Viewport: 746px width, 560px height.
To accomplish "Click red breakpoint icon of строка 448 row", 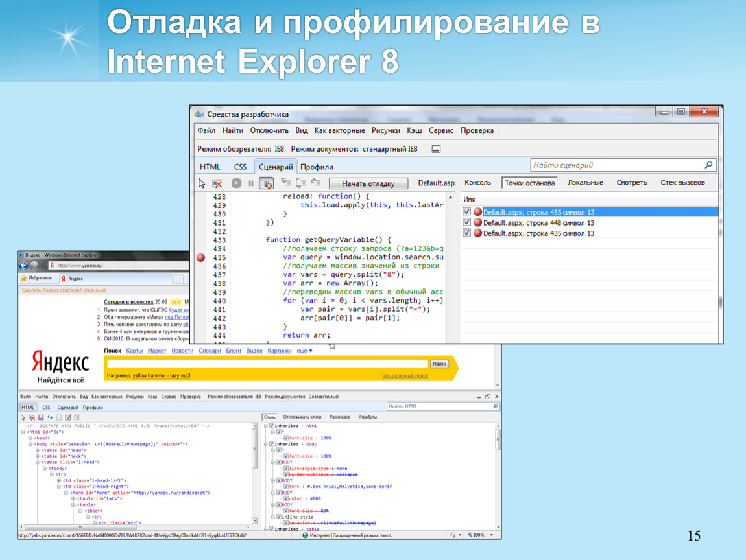I will (x=477, y=222).
